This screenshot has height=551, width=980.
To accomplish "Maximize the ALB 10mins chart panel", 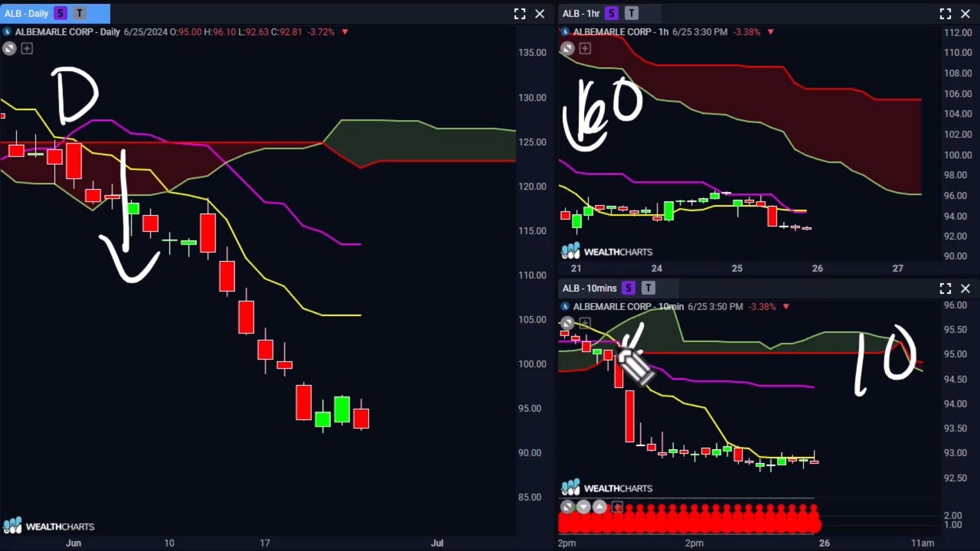I will [x=945, y=288].
